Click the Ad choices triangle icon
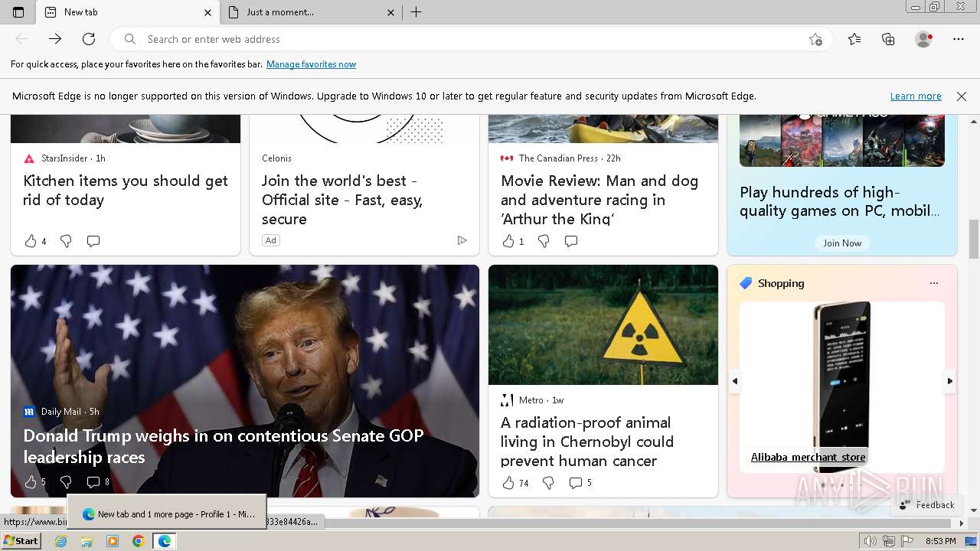The image size is (980, 551). (x=462, y=240)
